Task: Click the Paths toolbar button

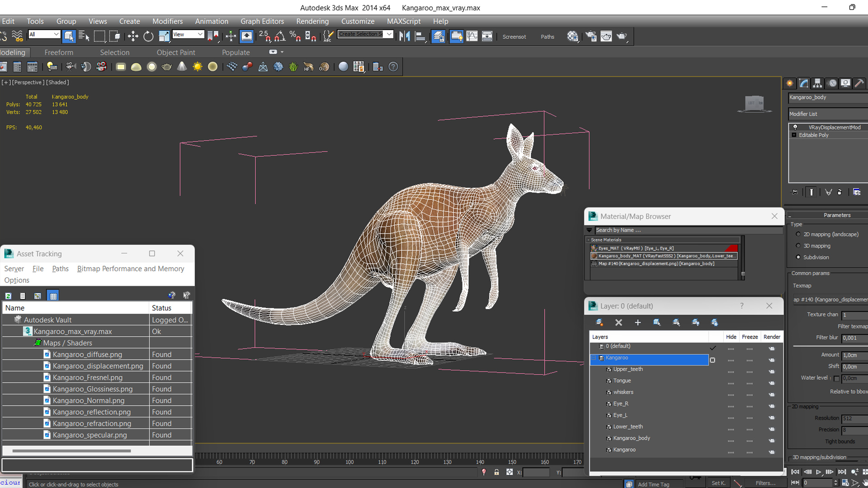Action: (x=547, y=37)
